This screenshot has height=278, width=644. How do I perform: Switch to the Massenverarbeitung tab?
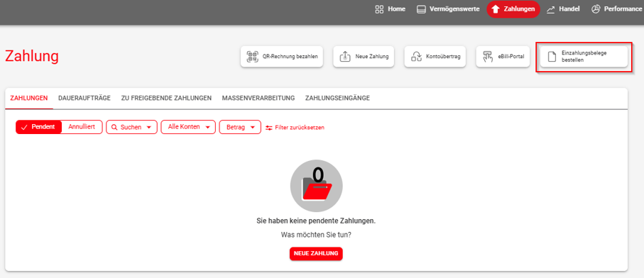pos(258,98)
